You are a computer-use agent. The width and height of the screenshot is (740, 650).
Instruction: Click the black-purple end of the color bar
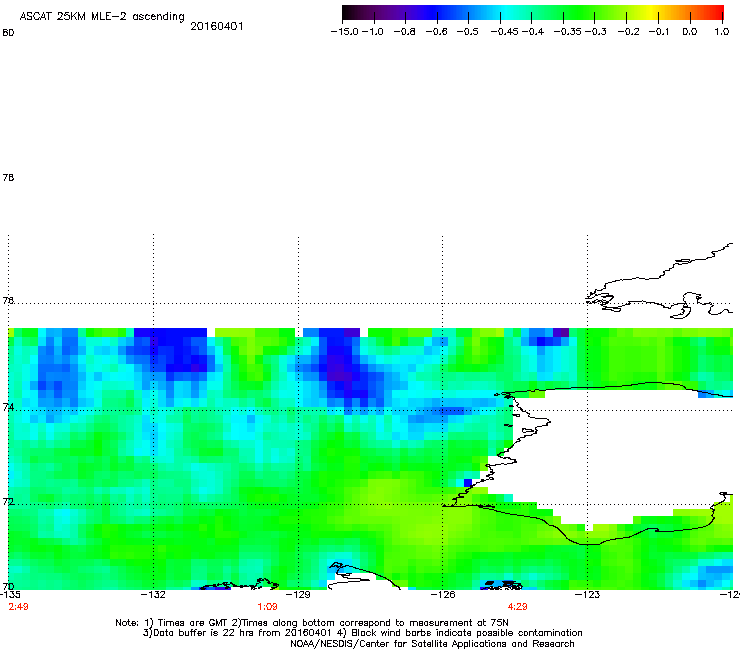[352, 13]
